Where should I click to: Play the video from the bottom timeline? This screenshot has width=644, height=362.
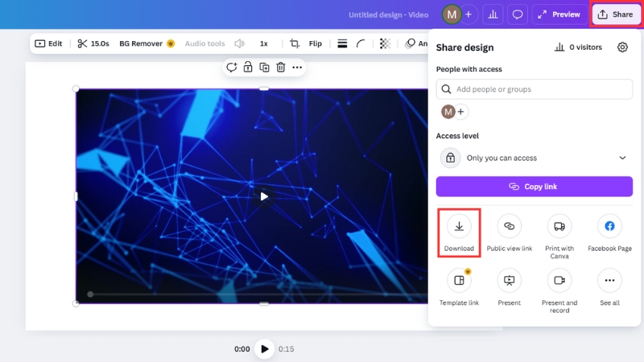tap(264, 349)
